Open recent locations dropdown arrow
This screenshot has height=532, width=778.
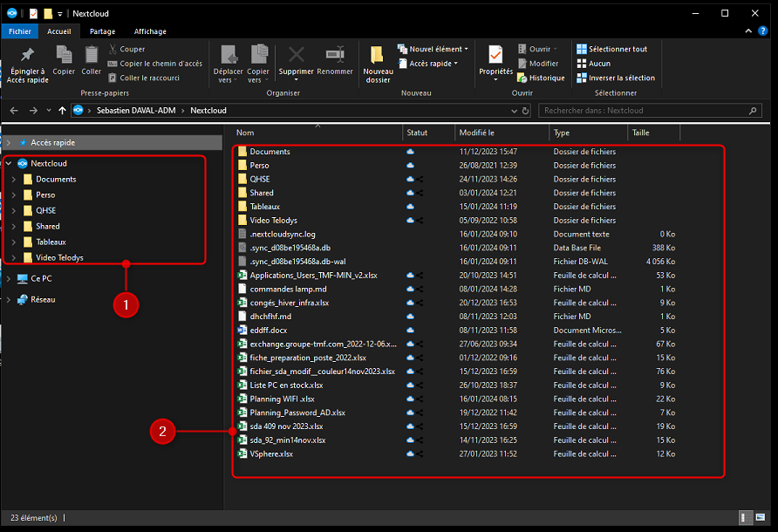tap(49, 111)
